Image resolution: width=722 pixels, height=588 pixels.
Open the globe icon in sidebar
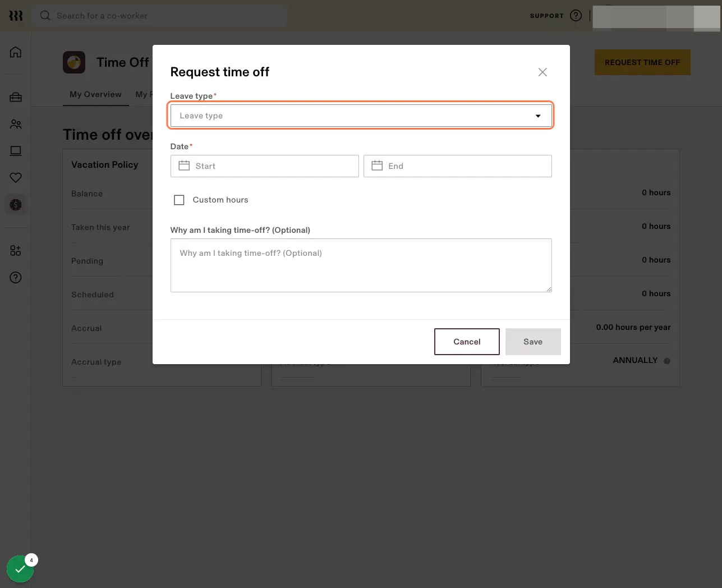coord(16,205)
